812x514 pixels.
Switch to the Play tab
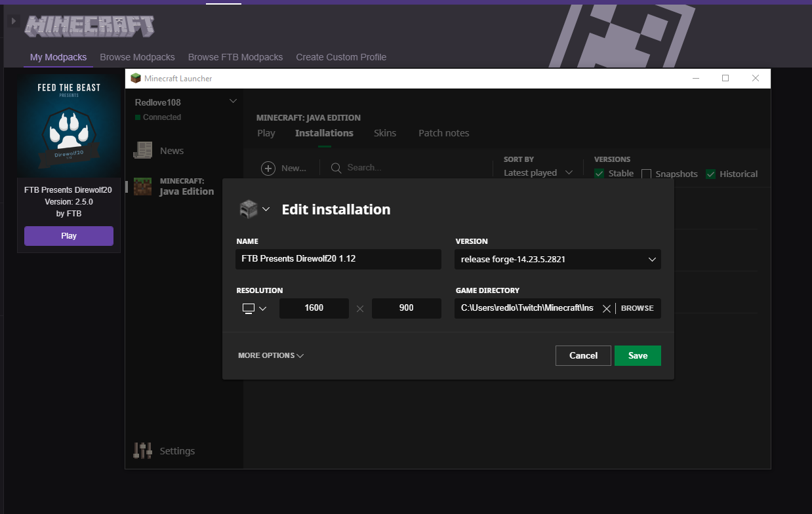point(266,133)
